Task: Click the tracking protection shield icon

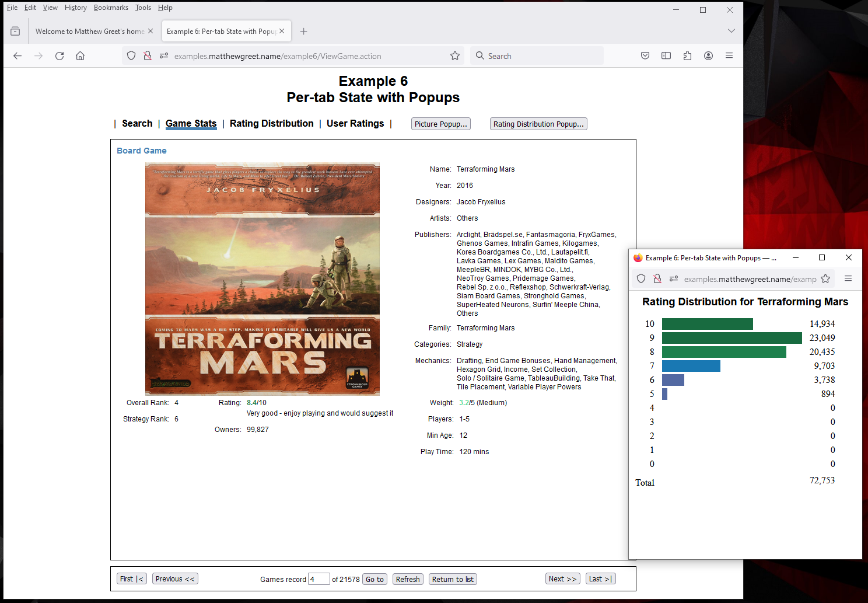Action: pos(131,56)
